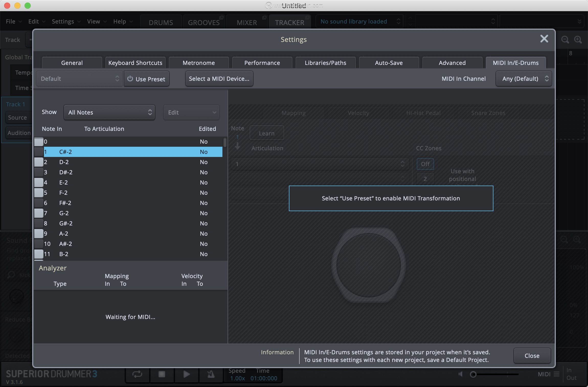Viewport: 588px width, 387px height.
Task: Switch to the DRUMS main tab
Action: [x=161, y=22]
